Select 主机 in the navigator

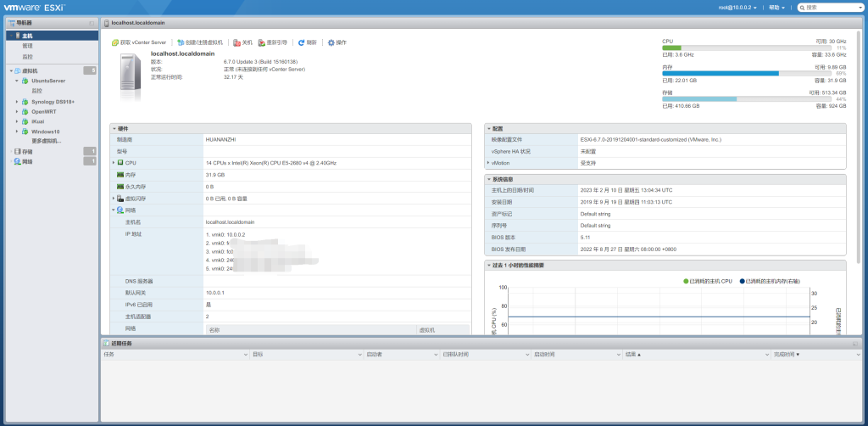(x=52, y=36)
